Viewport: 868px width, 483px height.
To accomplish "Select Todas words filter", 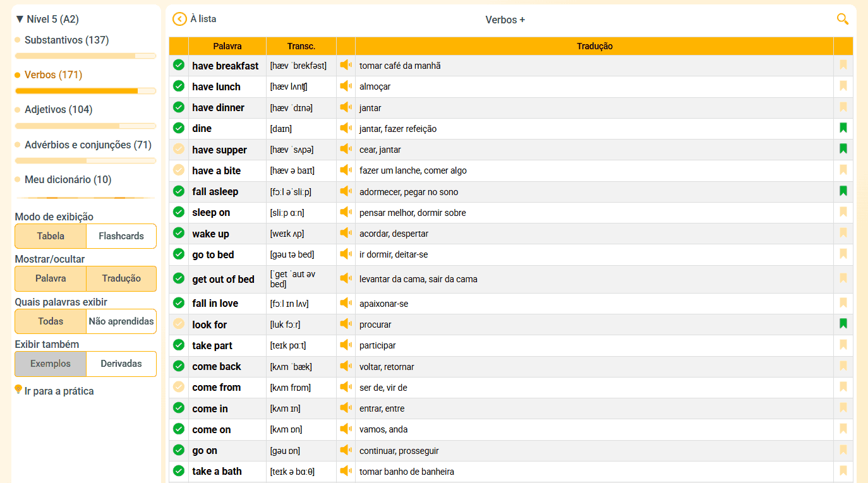I will pyautogui.click(x=51, y=321).
